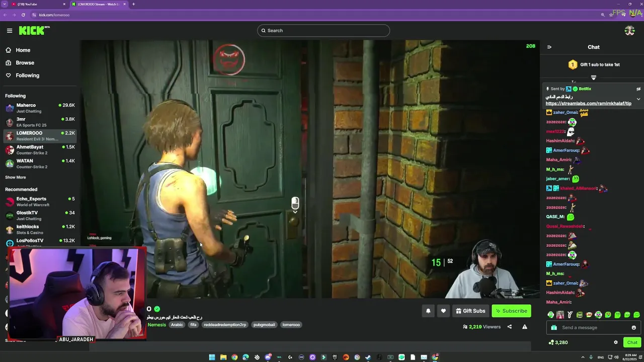Select the LOMEROOO channel in the sidebar
The height and width of the screenshot is (362, 644).
coord(40,136)
